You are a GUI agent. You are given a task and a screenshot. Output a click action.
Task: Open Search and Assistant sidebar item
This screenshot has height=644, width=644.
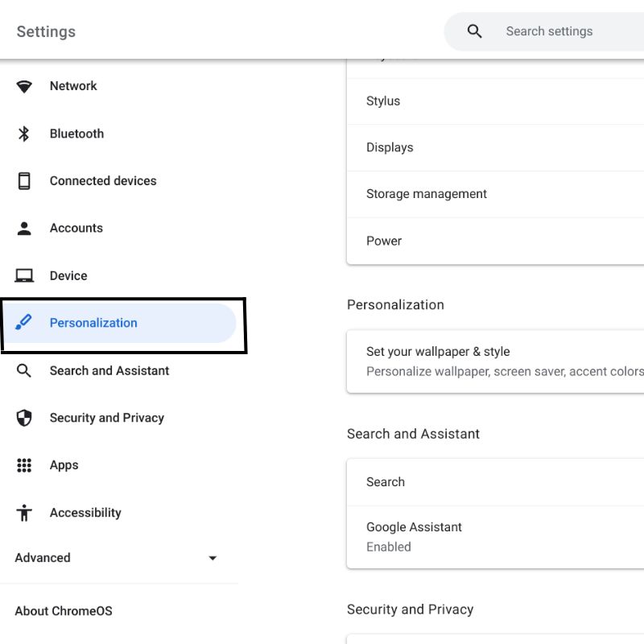point(109,371)
